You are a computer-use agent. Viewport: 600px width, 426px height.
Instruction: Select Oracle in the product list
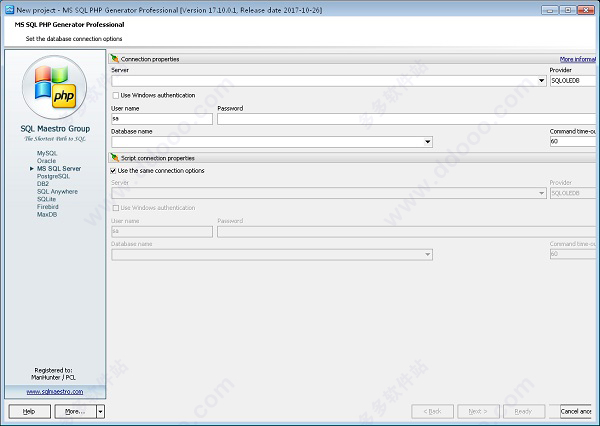coord(46,161)
